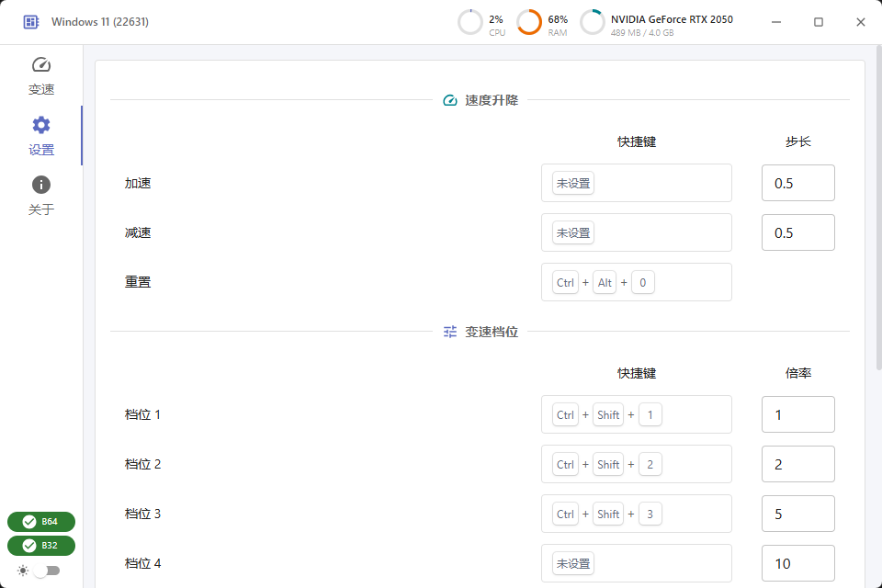
Task: Maximize the window
Action: click(819, 22)
